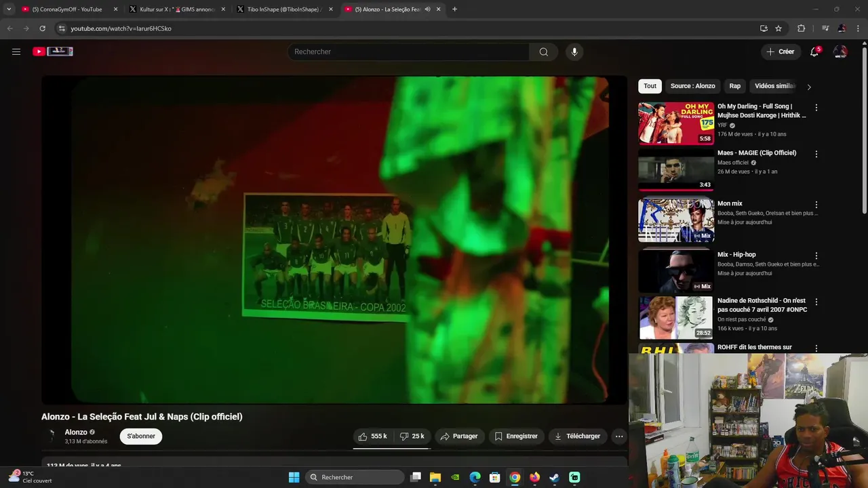Click the Chrome address bar URL
The height and width of the screenshot is (488, 868).
pyautogui.click(x=121, y=28)
